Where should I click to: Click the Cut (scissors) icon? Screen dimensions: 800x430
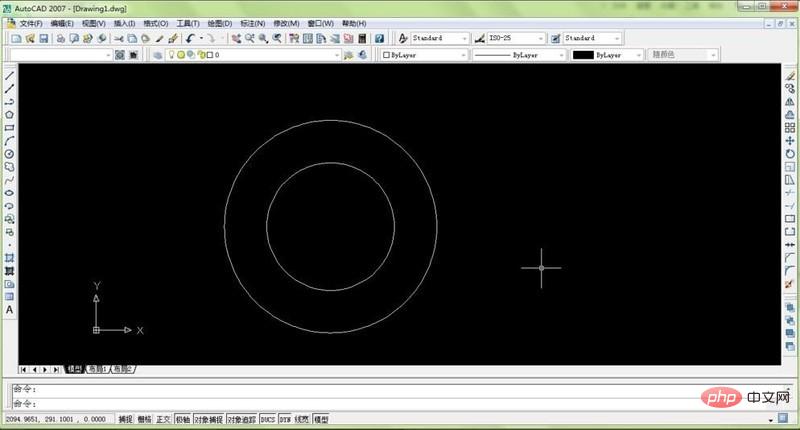coord(118,38)
